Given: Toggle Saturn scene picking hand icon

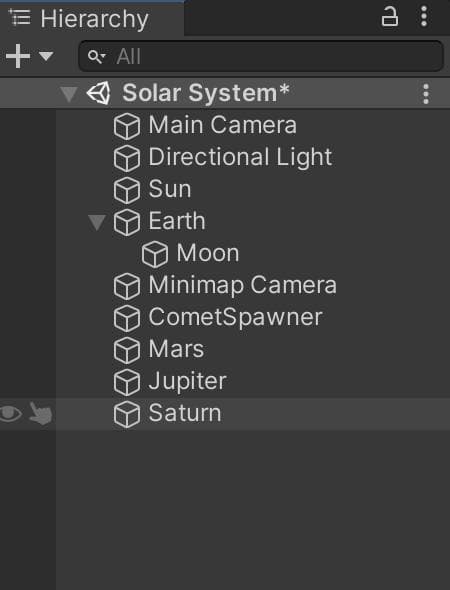Looking at the screenshot, I should pos(40,414).
